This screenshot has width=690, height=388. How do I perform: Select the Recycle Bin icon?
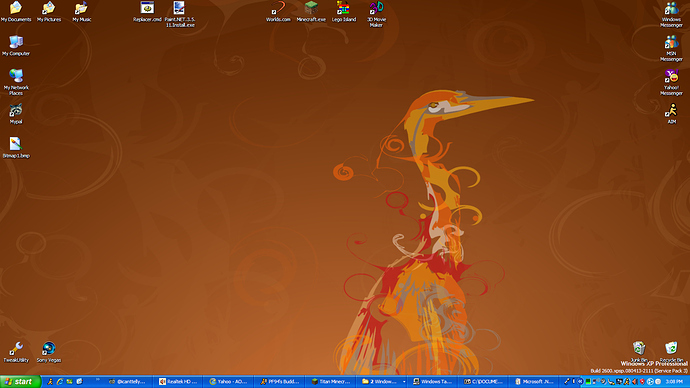[x=671, y=352]
